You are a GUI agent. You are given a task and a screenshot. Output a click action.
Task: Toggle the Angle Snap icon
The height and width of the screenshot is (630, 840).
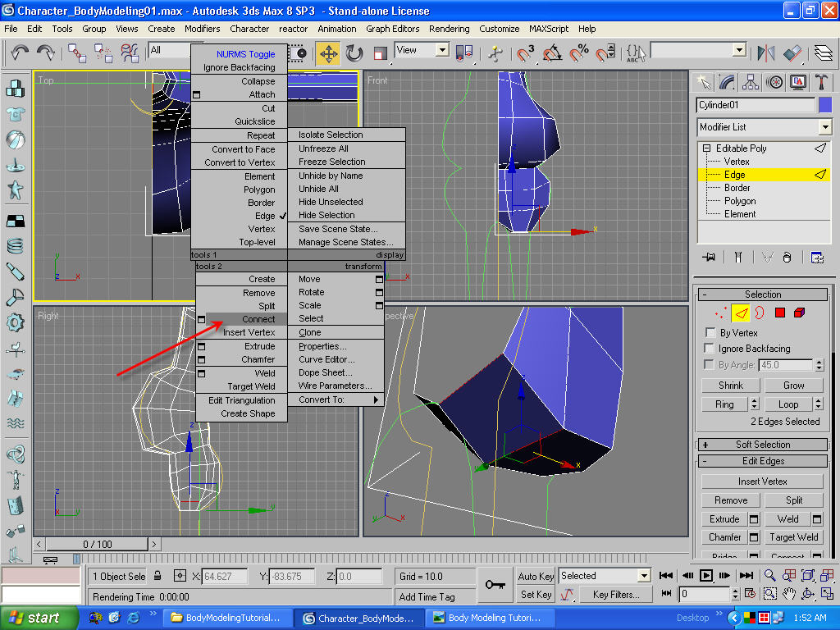pyautogui.click(x=552, y=53)
